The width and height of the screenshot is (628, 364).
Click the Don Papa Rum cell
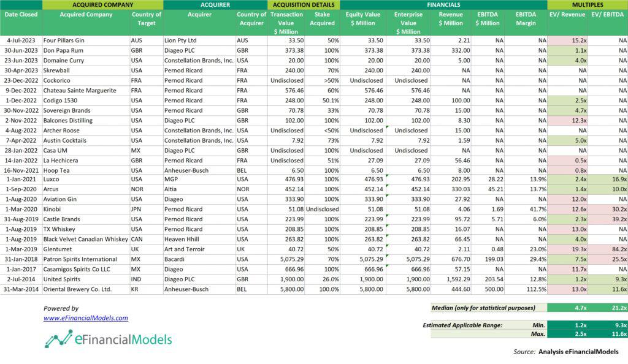pos(86,50)
